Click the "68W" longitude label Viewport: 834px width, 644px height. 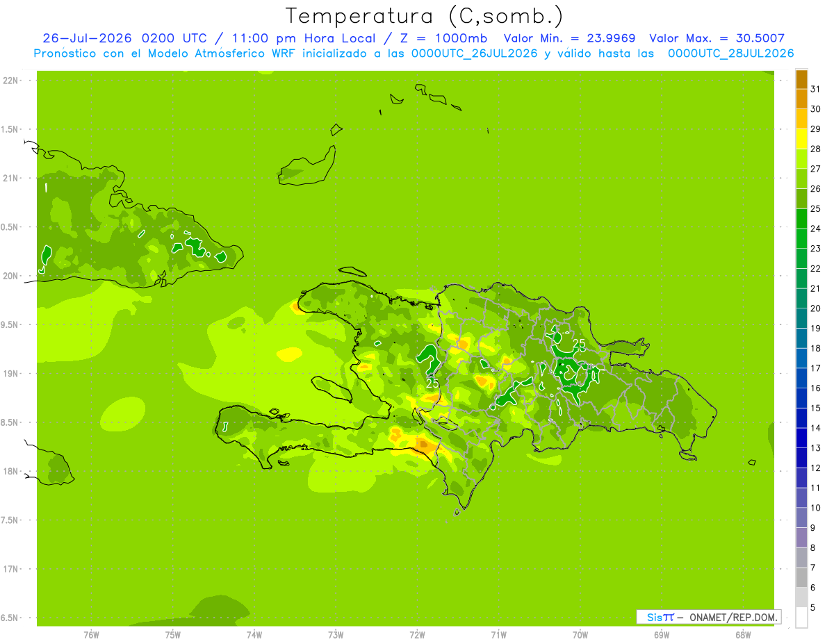743,634
